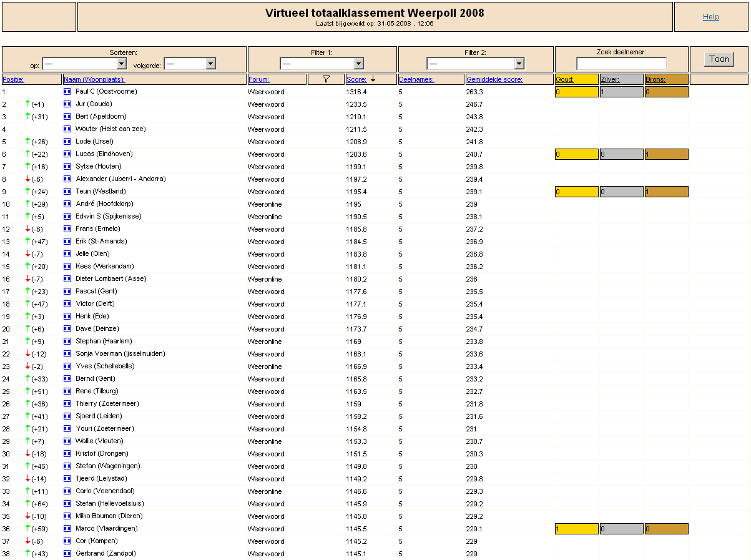Select the blue icon for Sonja Voerman

coord(67,353)
